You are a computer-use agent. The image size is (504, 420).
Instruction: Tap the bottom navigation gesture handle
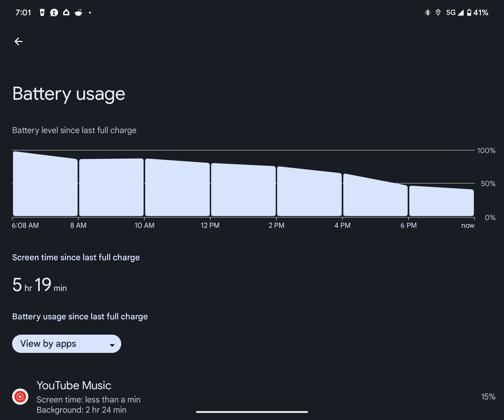pos(252,412)
